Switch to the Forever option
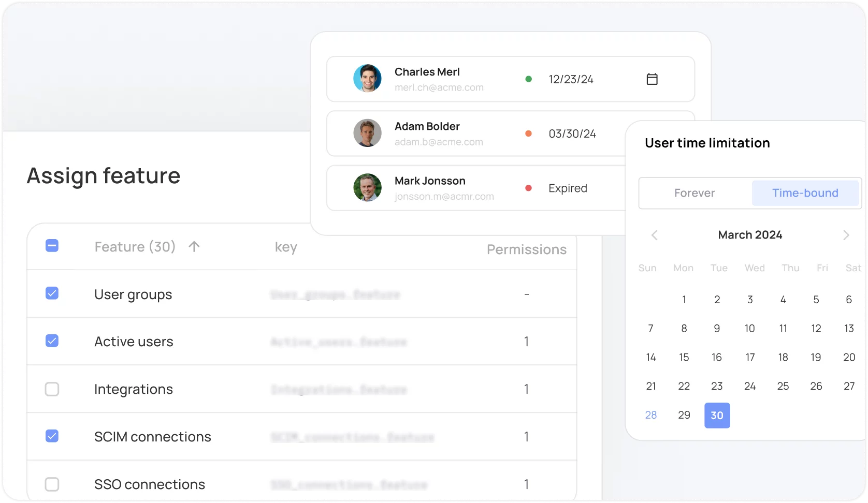 tap(695, 193)
